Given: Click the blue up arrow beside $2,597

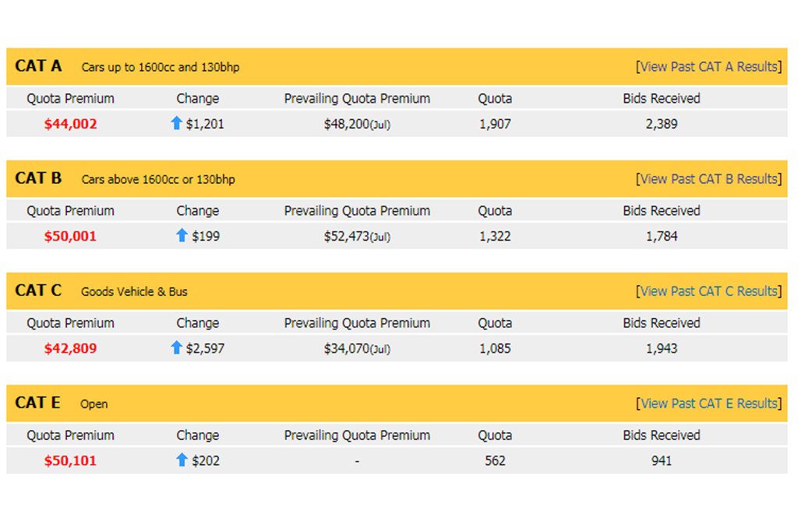Looking at the screenshot, I should pos(176,348).
